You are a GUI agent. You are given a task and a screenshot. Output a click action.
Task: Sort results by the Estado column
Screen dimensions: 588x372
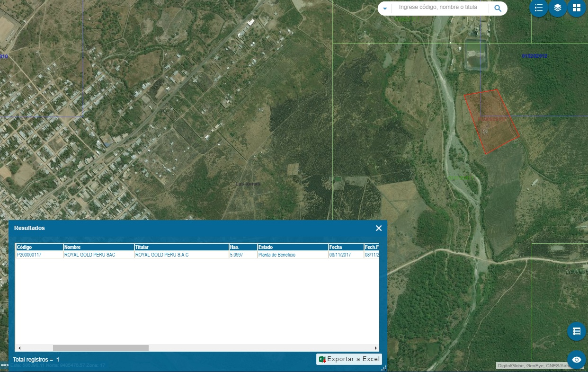pos(293,247)
